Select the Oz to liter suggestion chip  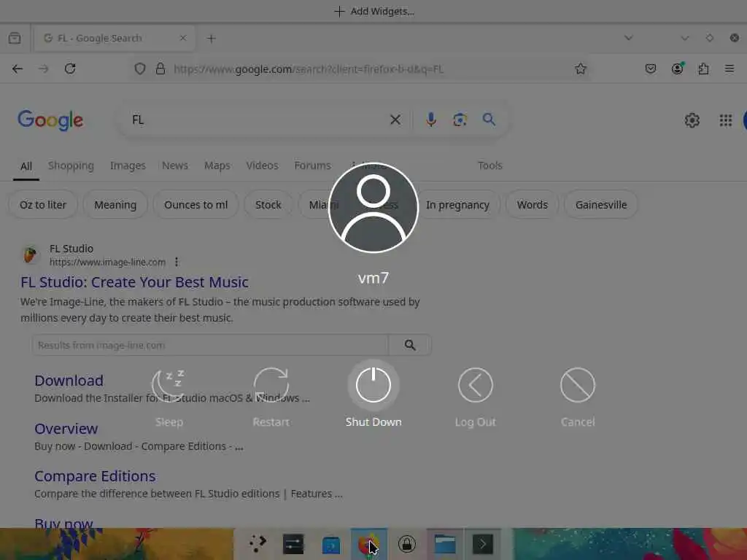pyautogui.click(x=43, y=205)
